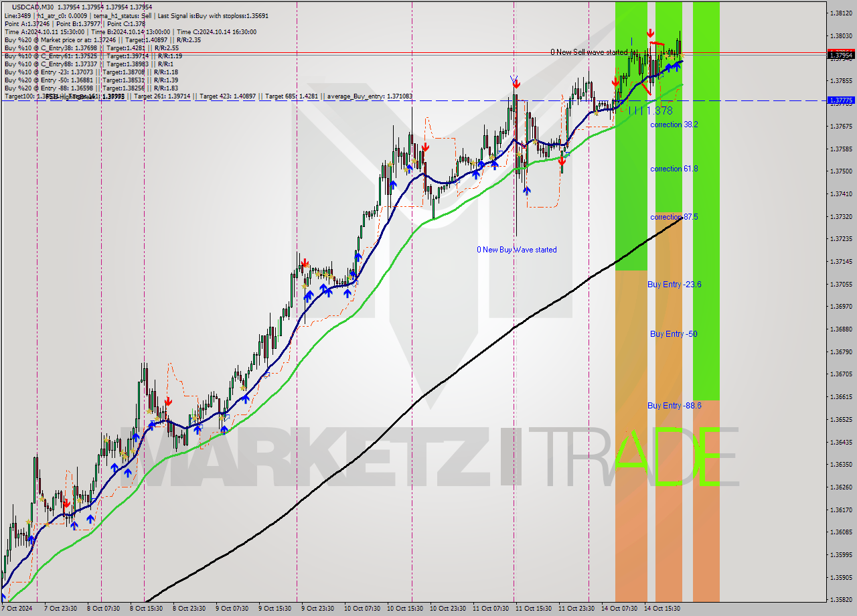
Task: Click the '9 Oct 23:30' time label
Action: pyautogui.click(x=317, y=609)
